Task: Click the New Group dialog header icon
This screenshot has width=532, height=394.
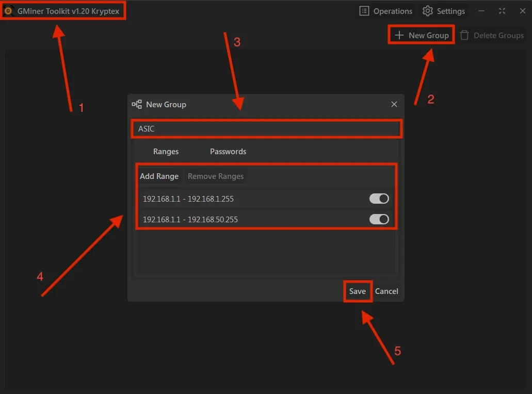Action: click(x=137, y=104)
